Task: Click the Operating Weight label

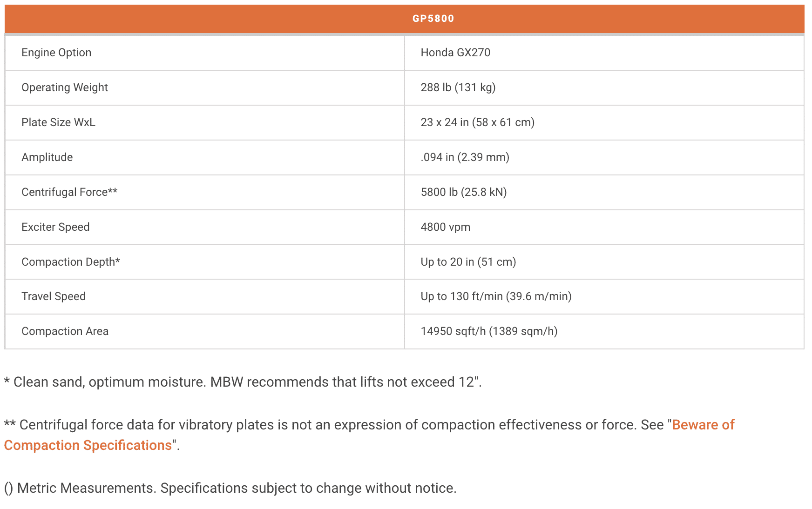Action: click(x=65, y=87)
